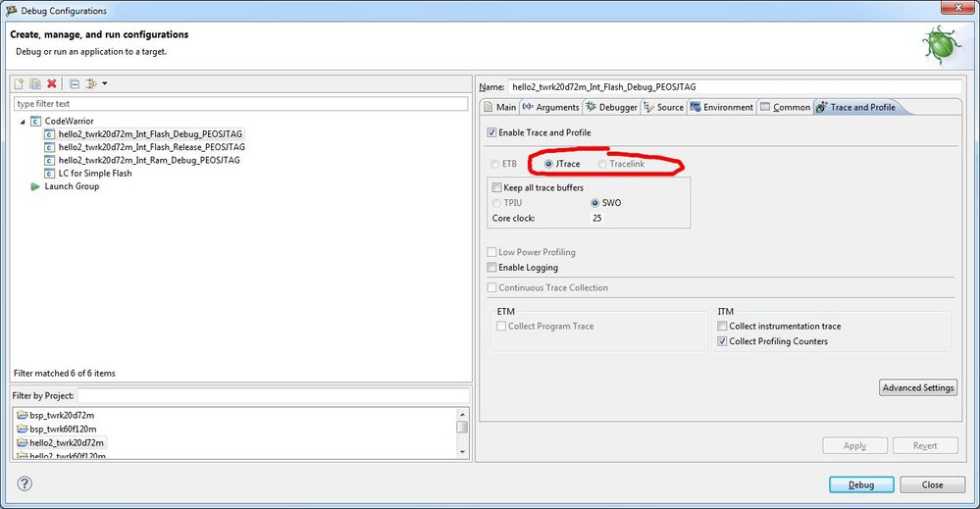Click the Close button
The width and height of the screenshot is (980, 509).
coord(933,484)
